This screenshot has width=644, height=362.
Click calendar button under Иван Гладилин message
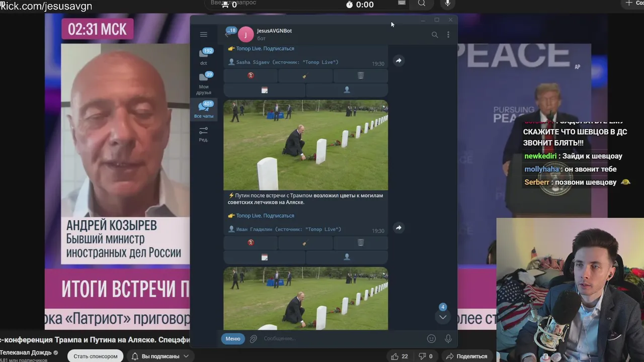(x=265, y=257)
